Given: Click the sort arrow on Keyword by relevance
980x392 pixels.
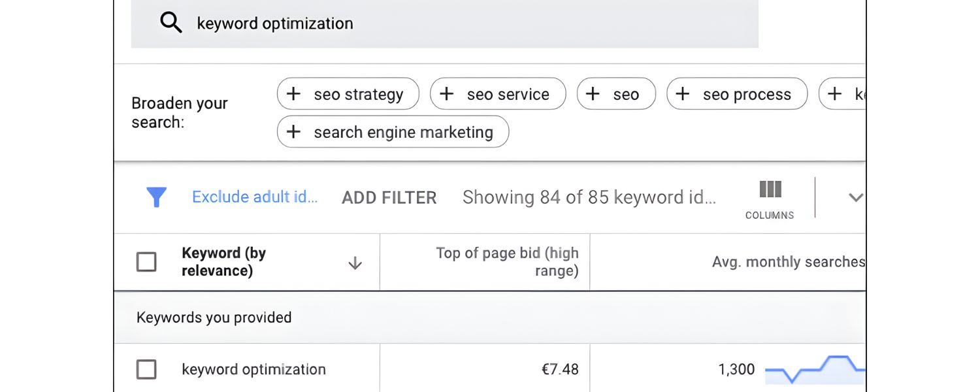Looking at the screenshot, I should point(355,263).
